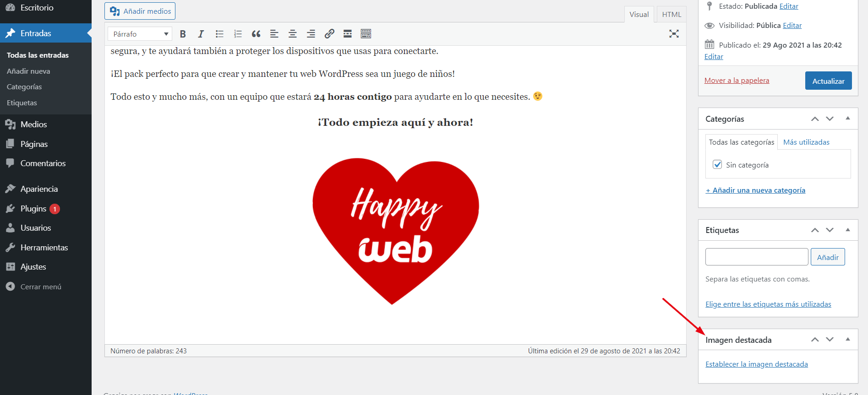Open the Entradas menu
868x395 pixels.
(46, 33)
